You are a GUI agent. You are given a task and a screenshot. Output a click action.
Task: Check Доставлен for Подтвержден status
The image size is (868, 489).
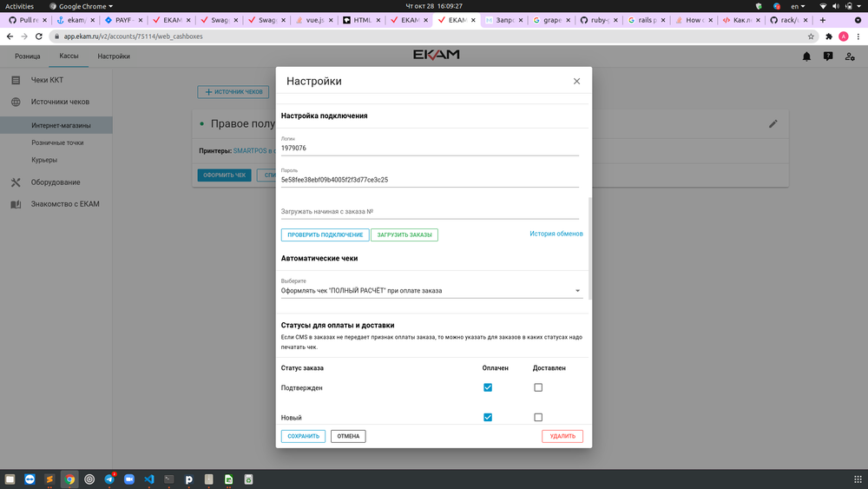pos(538,387)
